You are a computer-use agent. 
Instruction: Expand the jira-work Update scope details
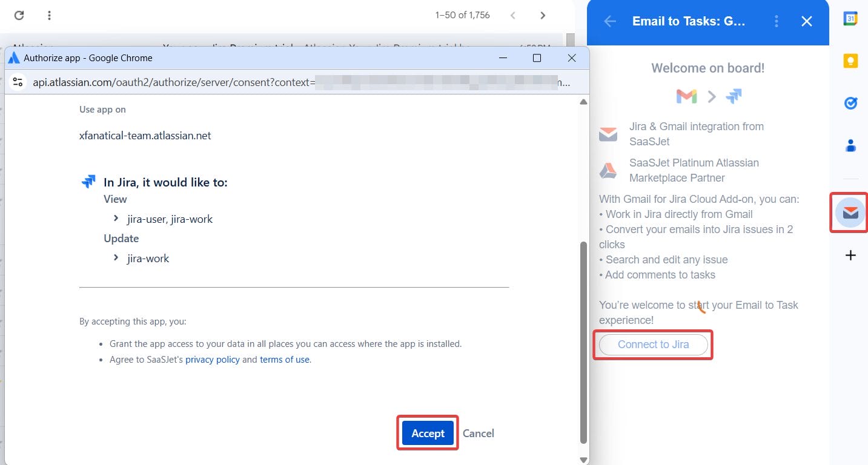tap(116, 258)
